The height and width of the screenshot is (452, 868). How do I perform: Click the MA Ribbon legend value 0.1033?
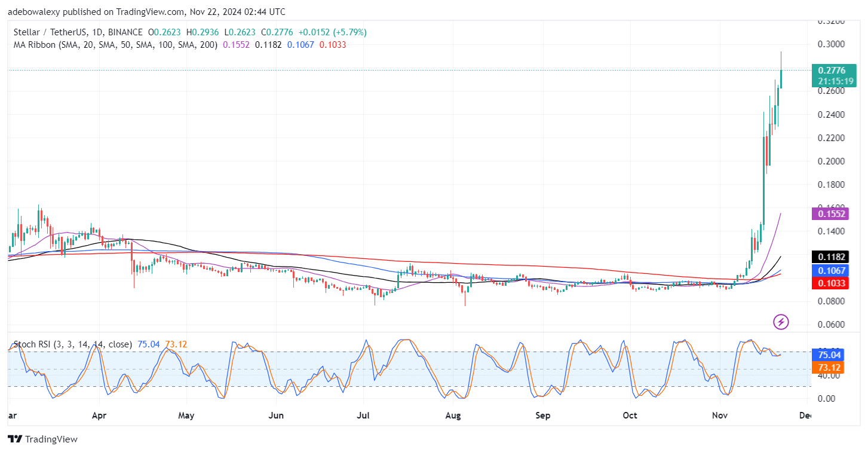pyautogui.click(x=333, y=45)
